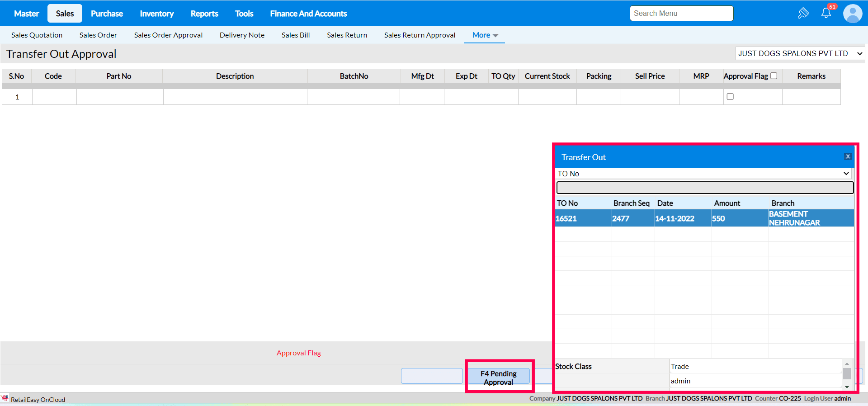
Task: Go to Sales Order
Action: 98,35
